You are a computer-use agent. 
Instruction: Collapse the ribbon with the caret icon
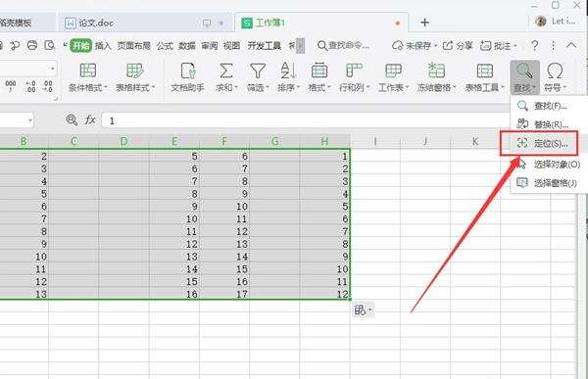[571, 45]
